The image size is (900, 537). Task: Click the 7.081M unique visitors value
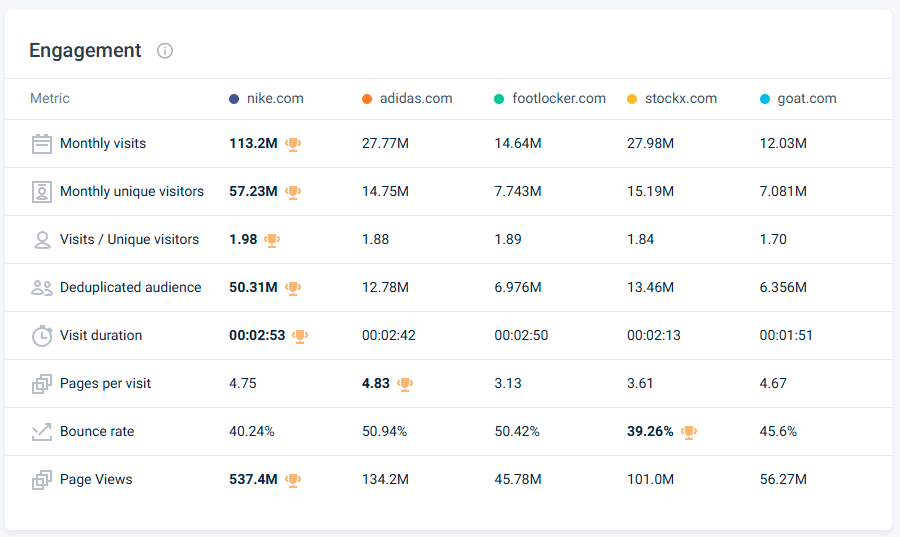click(783, 192)
